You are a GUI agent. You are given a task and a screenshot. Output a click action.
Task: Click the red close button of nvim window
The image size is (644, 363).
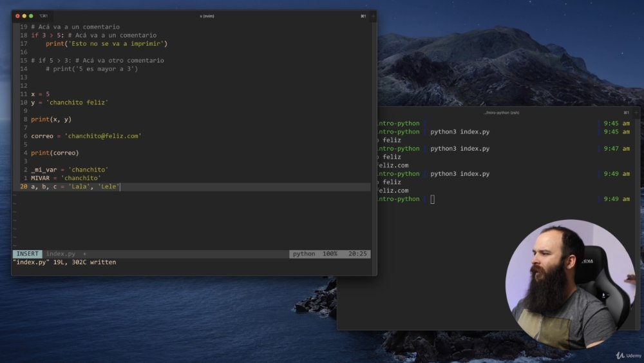click(x=17, y=16)
